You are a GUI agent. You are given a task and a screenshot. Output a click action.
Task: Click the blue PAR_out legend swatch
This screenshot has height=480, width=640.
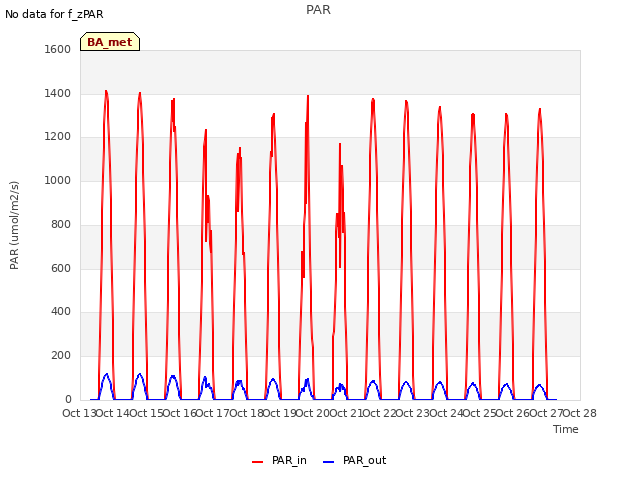329,462
